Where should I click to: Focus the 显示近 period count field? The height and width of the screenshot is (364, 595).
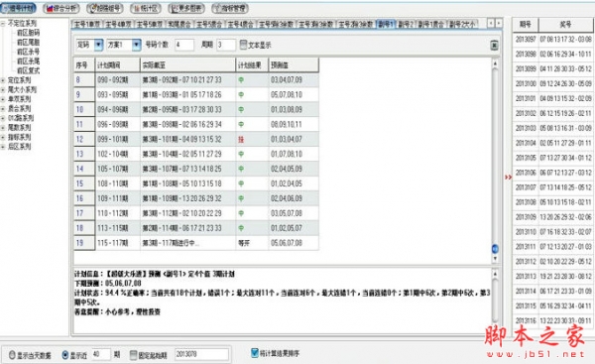click(101, 354)
